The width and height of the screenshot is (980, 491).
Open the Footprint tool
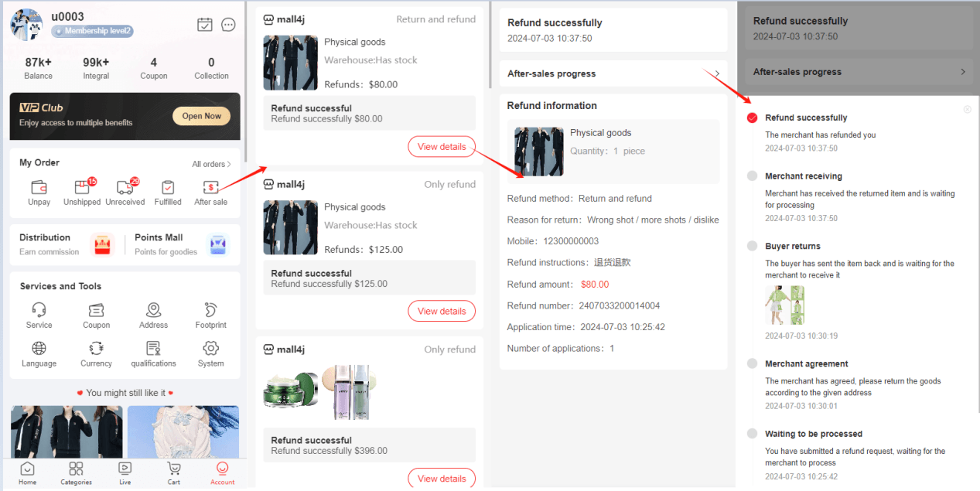pyautogui.click(x=210, y=309)
